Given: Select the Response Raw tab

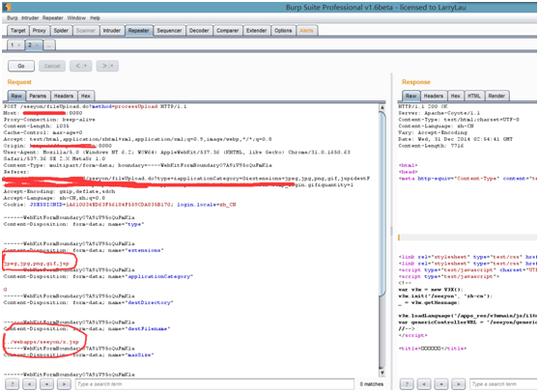Looking at the screenshot, I should pyautogui.click(x=411, y=96).
